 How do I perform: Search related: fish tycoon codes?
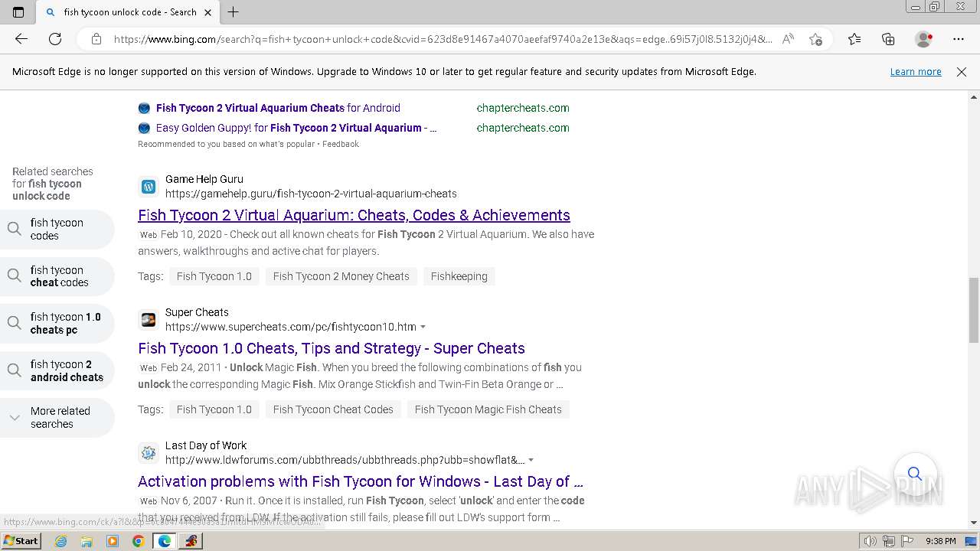point(57,229)
